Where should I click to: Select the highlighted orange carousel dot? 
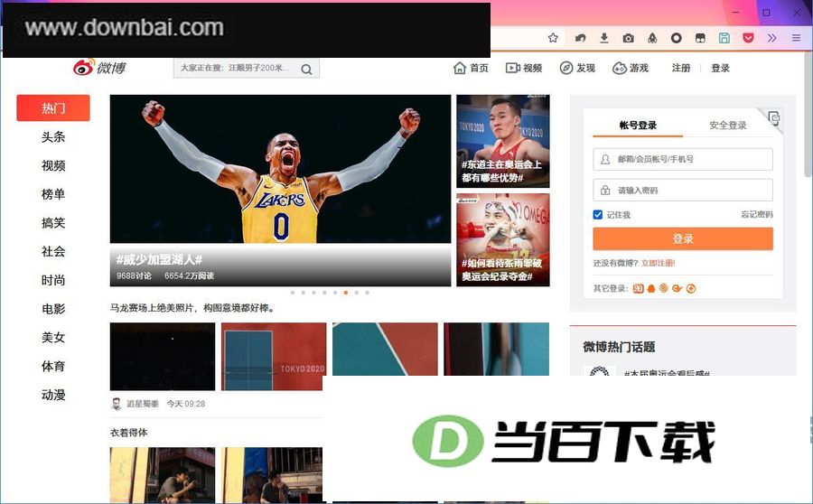pyautogui.click(x=346, y=293)
